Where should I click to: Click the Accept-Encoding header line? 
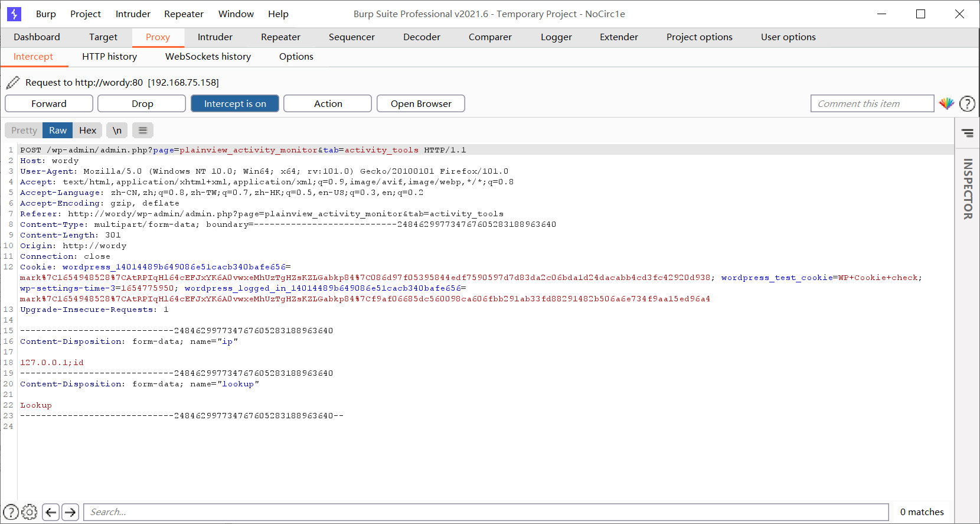[x=100, y=203]
